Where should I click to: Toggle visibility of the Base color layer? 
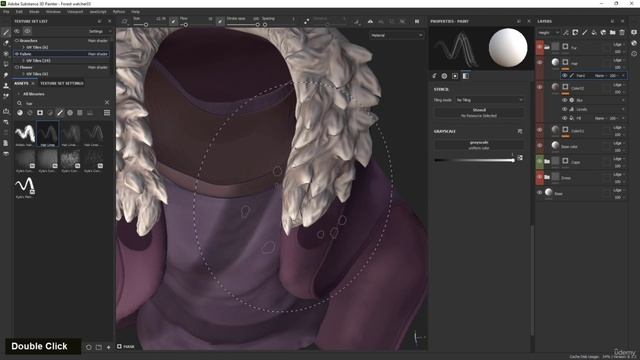coord(540,146)
